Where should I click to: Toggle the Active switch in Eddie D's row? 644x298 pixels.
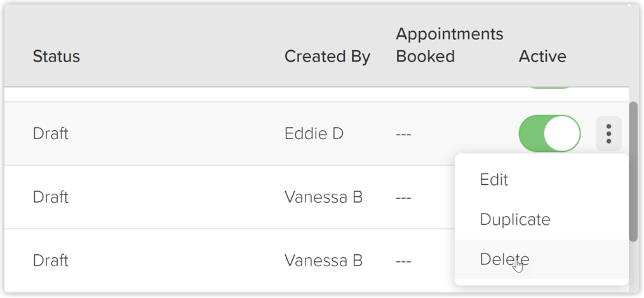coord(549,133)
